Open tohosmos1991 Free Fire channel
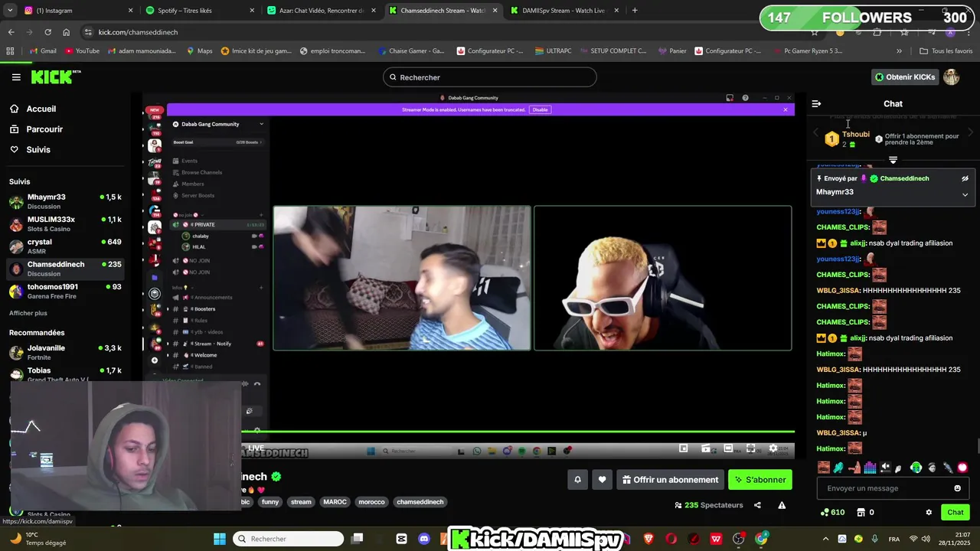 point(66,292)
